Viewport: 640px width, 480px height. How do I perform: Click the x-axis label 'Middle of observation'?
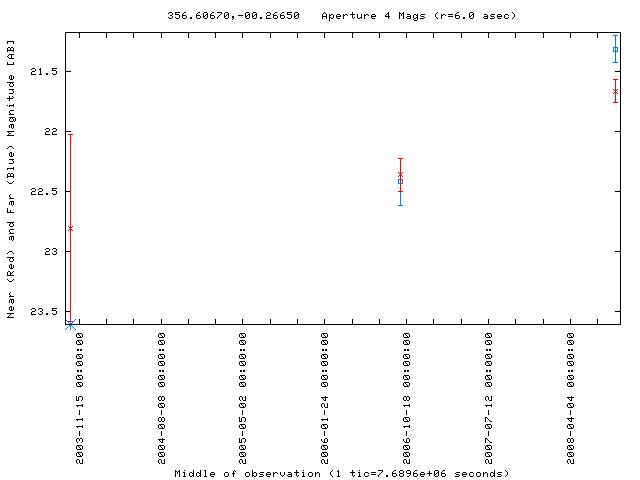tap(247, 473)
